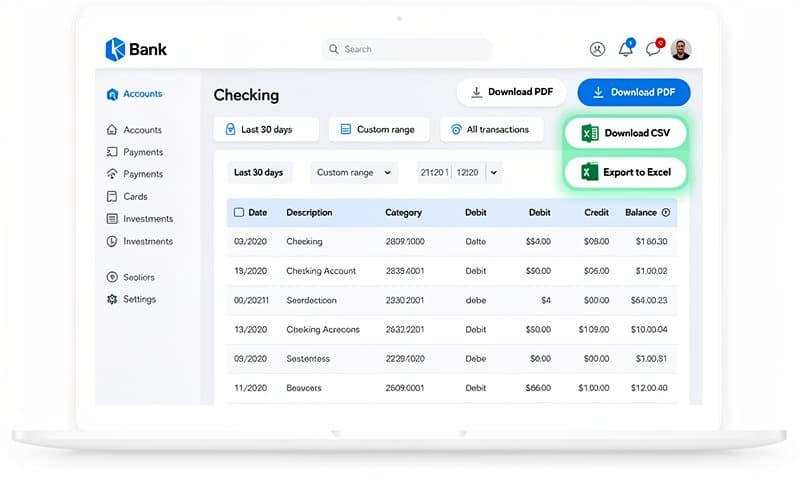800x480 pixels.
Task: Open the Soerdectioon transaction row
Action: 452,300
